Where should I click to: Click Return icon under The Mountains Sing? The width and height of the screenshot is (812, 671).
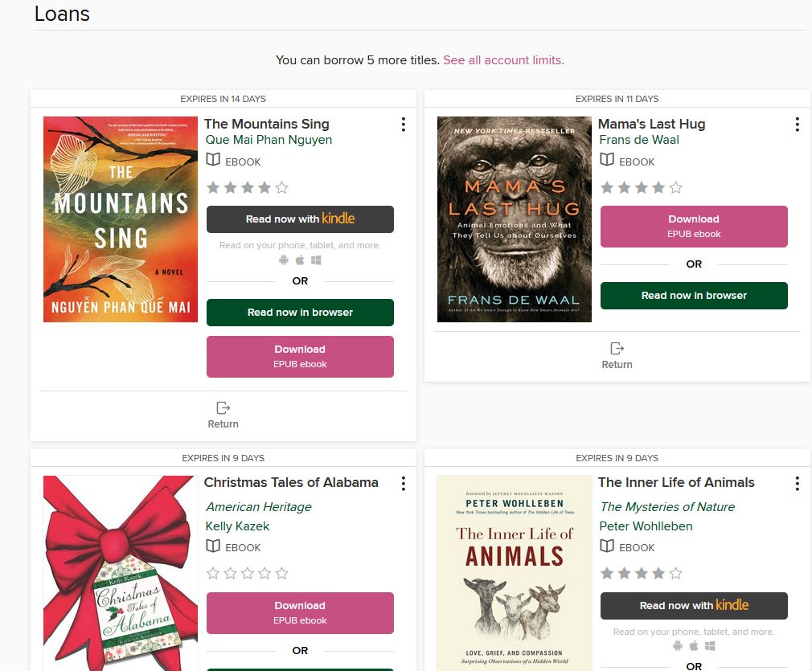pos(223,408)
